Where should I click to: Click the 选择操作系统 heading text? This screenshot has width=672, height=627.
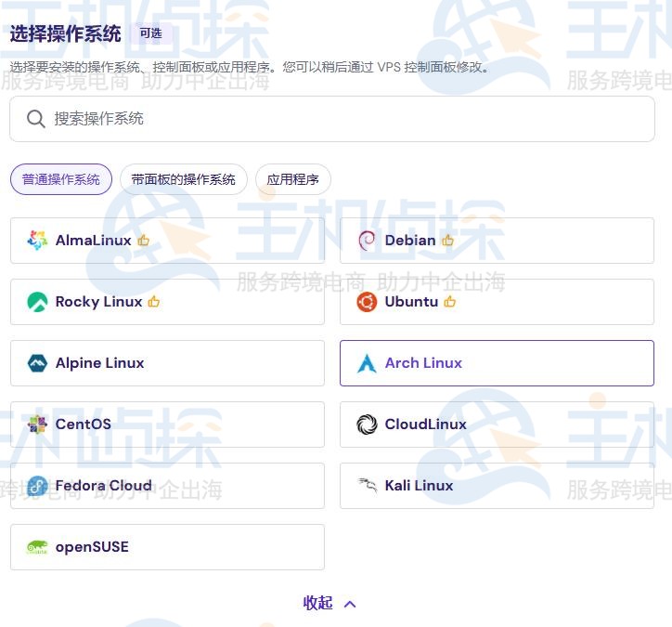click(65, 33)
